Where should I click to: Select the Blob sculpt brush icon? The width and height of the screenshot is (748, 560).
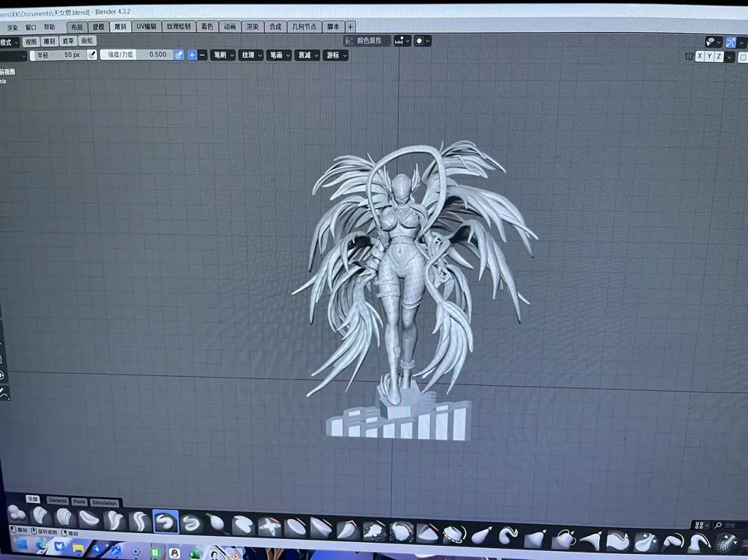pyautogui.click(x=17, y=514)
